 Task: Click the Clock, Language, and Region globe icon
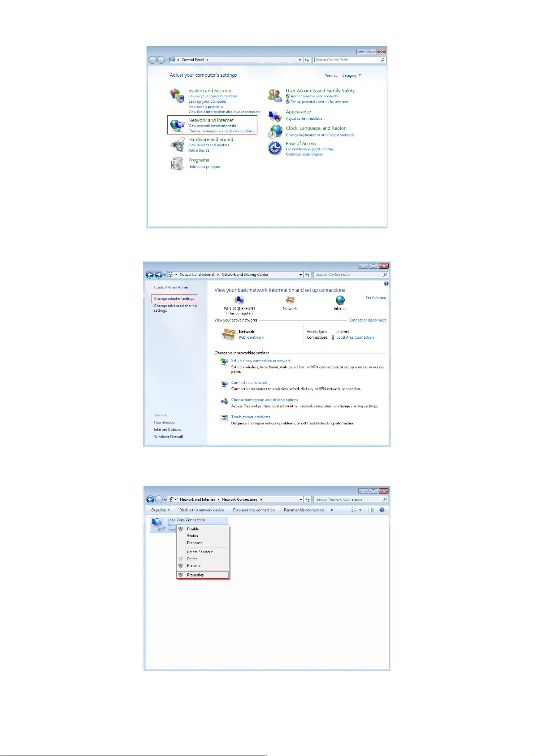tap(275, 132)
